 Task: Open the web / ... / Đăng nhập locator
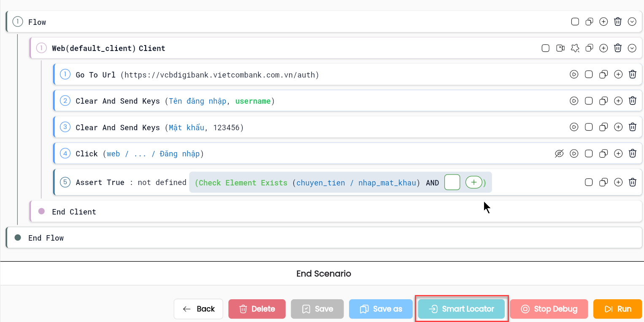coord(153,154)
